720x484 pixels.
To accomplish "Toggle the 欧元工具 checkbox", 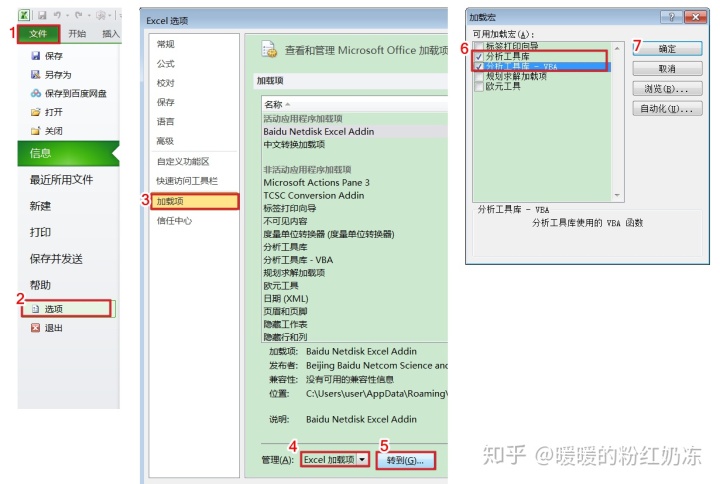I will pyautogui.click(x=479, y=87).
